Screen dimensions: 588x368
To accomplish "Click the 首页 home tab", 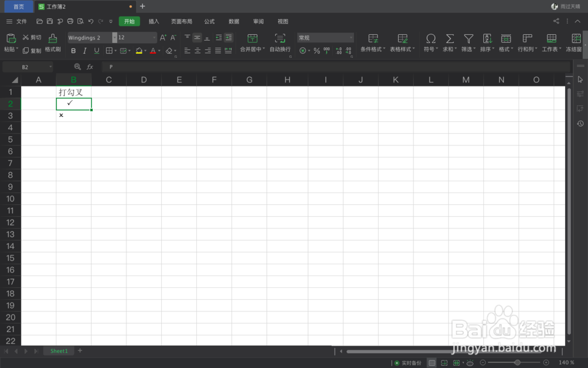I will 19,6.
